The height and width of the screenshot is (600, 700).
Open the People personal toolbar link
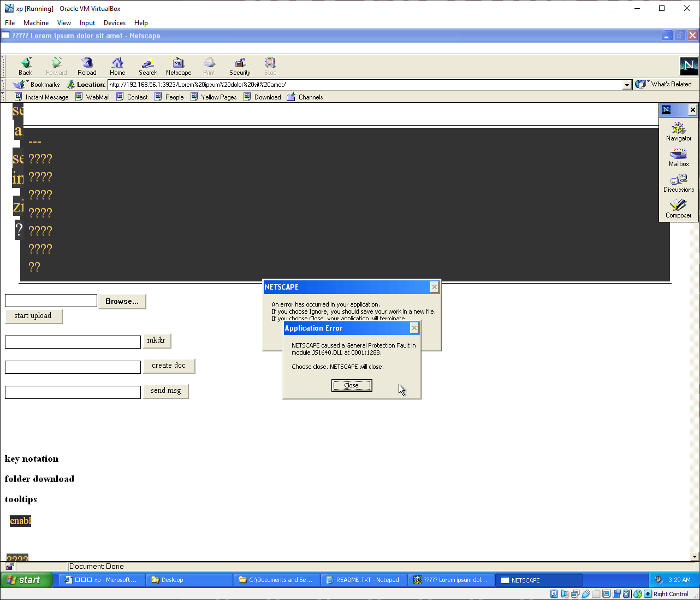click(x=169, y=97)
